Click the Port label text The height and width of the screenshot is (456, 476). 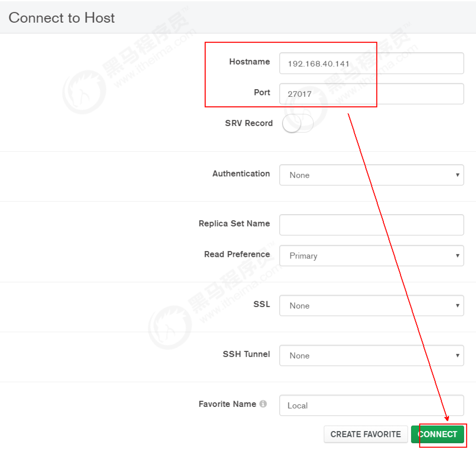[x=262, y=92]
